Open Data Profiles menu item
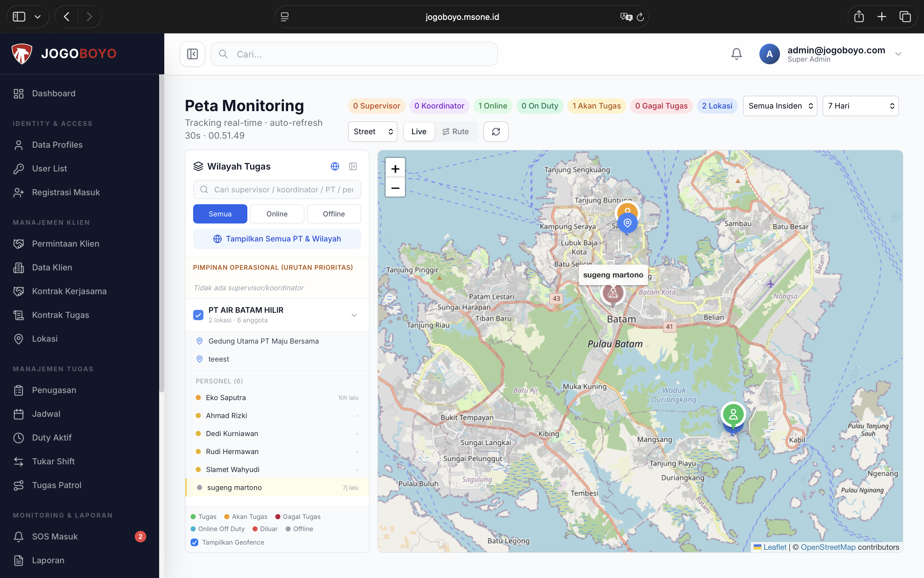This screenshot has width=924, height=578. 80,145
